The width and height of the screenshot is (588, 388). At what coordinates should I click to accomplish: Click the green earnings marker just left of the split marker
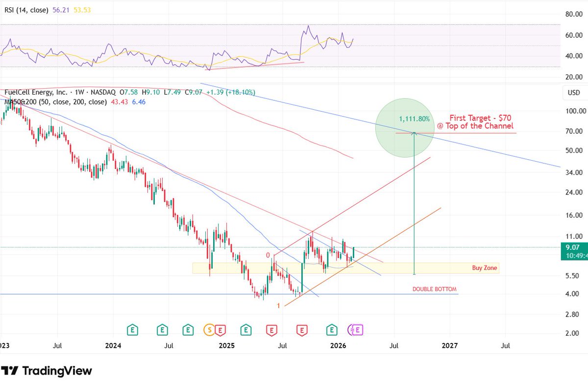point(188,330)
